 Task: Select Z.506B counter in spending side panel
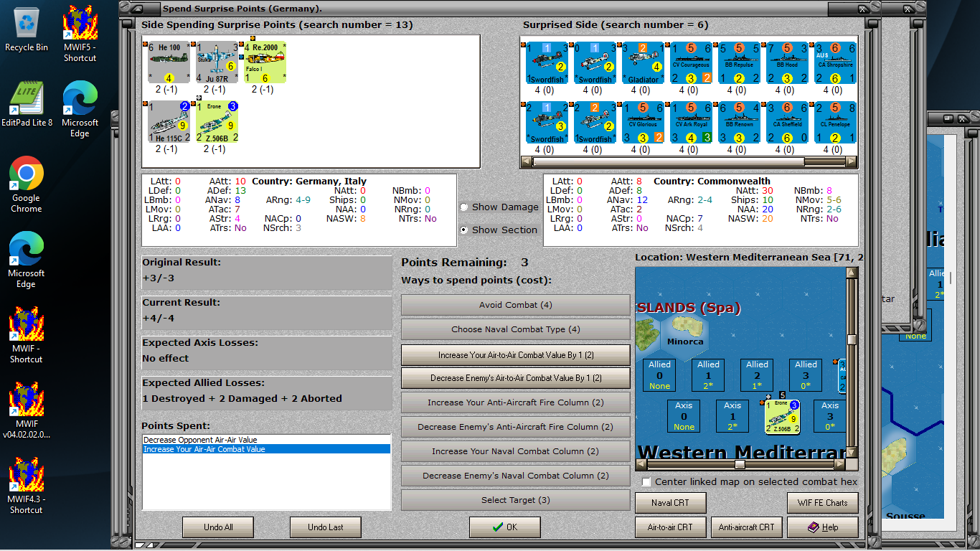point(217,122)
